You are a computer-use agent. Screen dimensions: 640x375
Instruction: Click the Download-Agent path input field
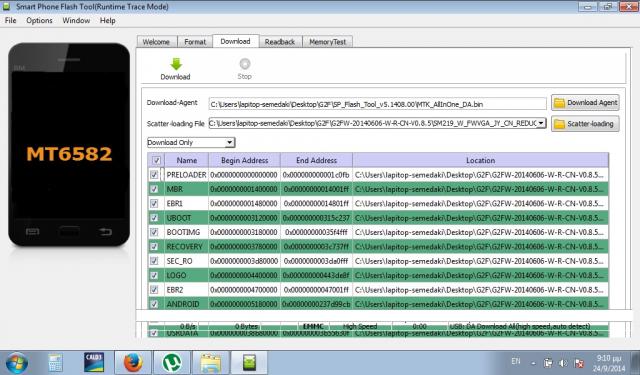tap(378, 104)
